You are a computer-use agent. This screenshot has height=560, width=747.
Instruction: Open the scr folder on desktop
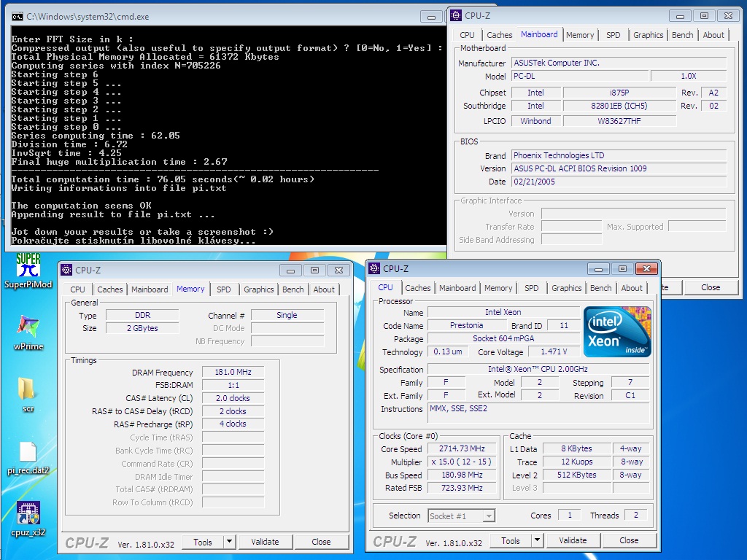coord(28,393)
